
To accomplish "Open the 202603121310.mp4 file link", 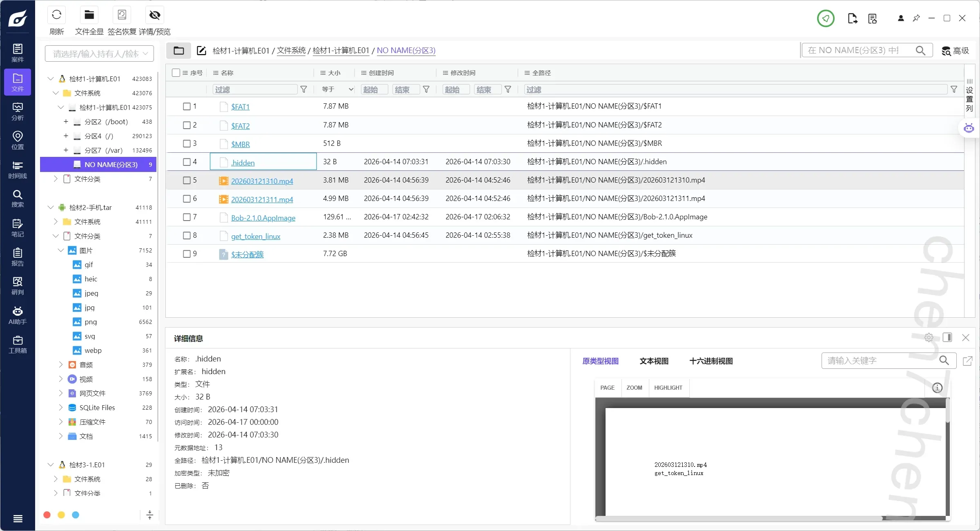I will click(262, 181).
